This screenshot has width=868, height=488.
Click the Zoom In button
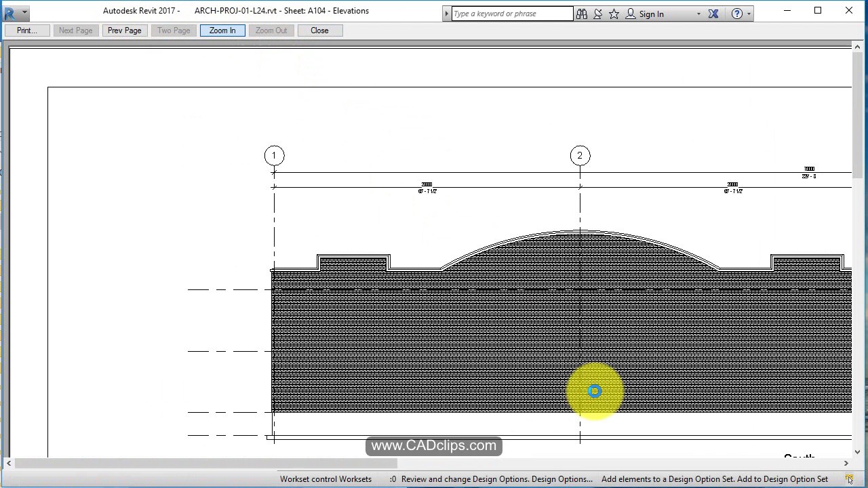(x=222, y=30)
